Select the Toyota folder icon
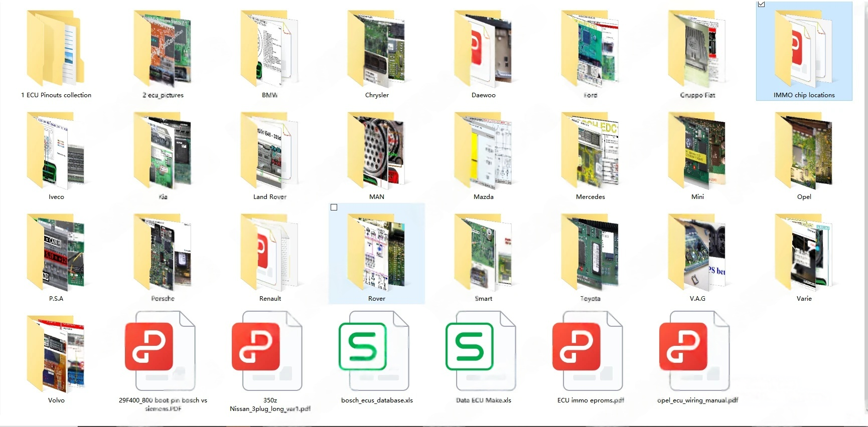868x427 pixels. coord(591,252)
